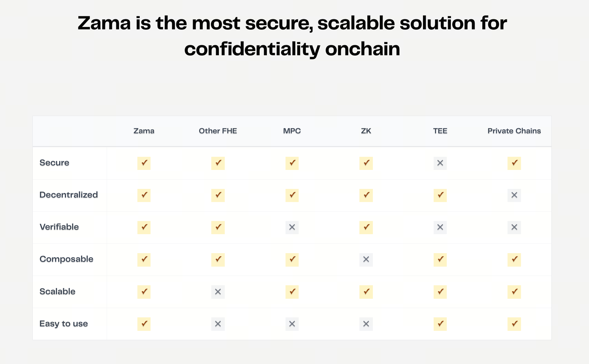The width and height of the screenshot is (589, 364).
Task: Click the ZK Verifiable checkmark icon
Action: [x=366, y=227]
